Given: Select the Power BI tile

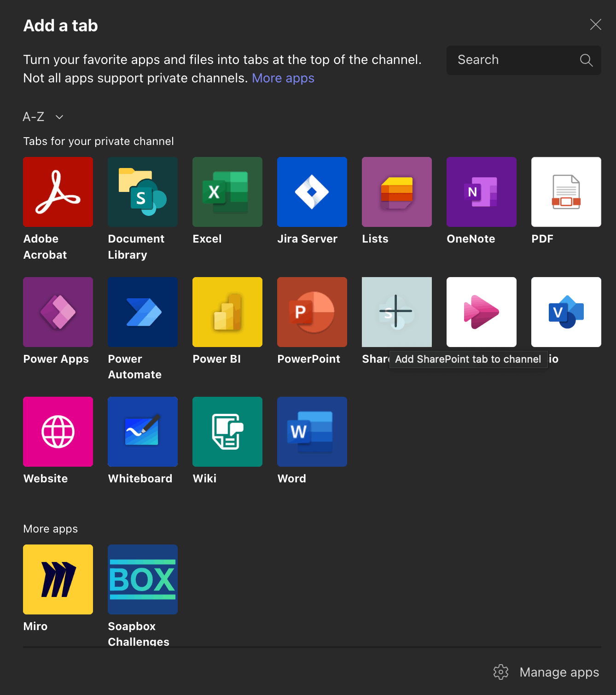Looking at the screenshot, I should click(x=227, y=312).
